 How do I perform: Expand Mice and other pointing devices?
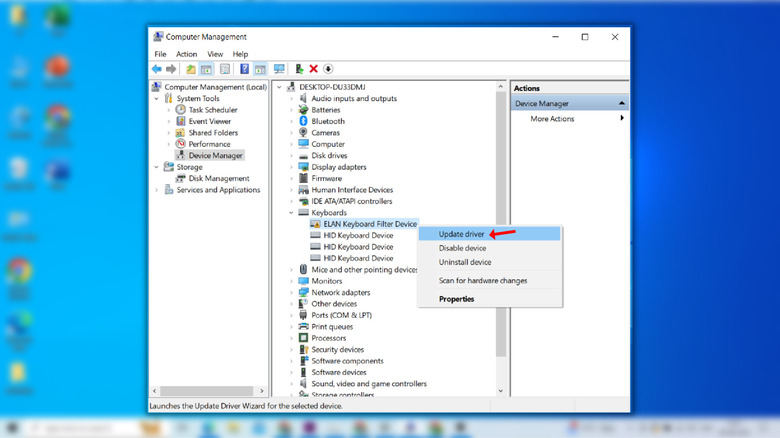click(292, 270)
